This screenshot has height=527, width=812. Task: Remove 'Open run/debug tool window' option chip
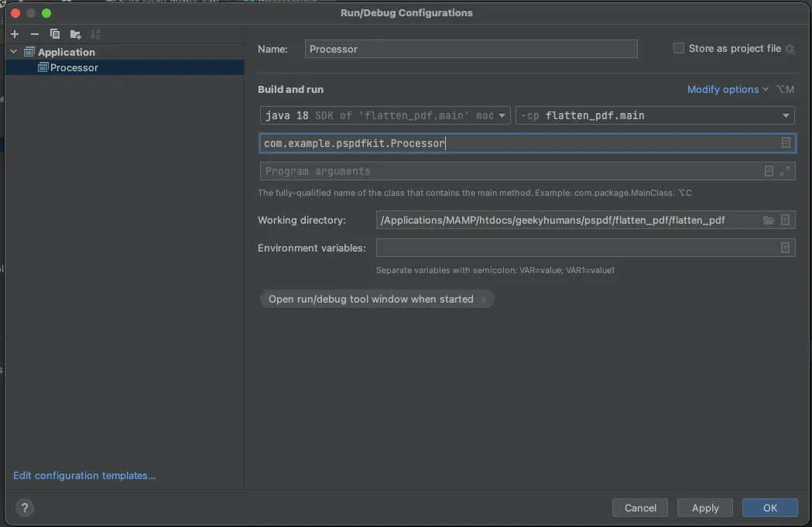484,299
